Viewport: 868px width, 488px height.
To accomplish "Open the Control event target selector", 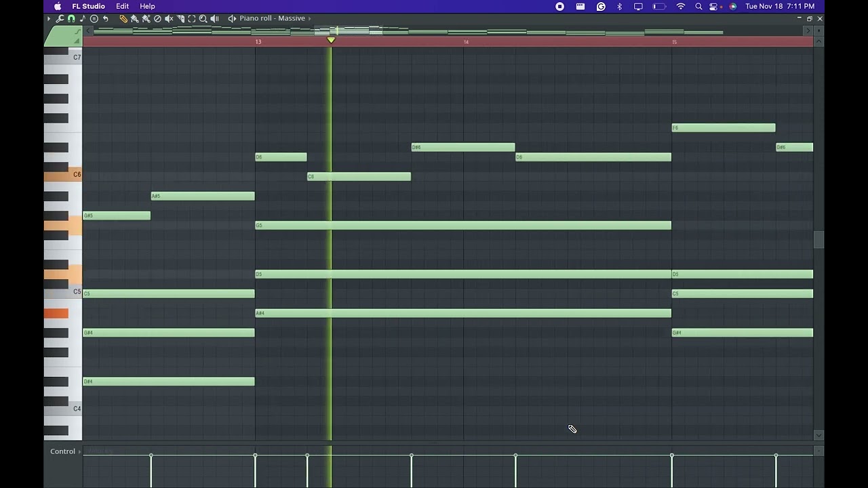I will [65, 451].
